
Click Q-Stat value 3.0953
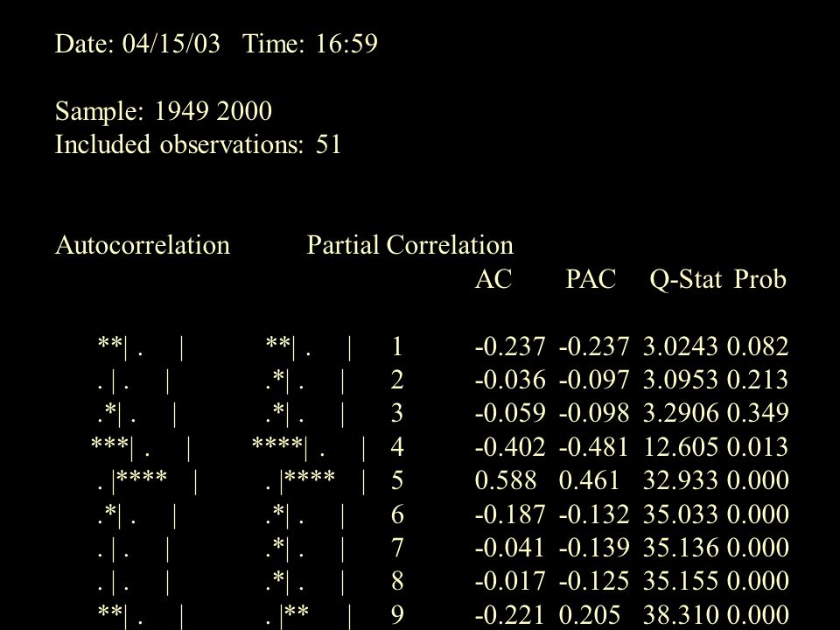(x=681, y=380)
